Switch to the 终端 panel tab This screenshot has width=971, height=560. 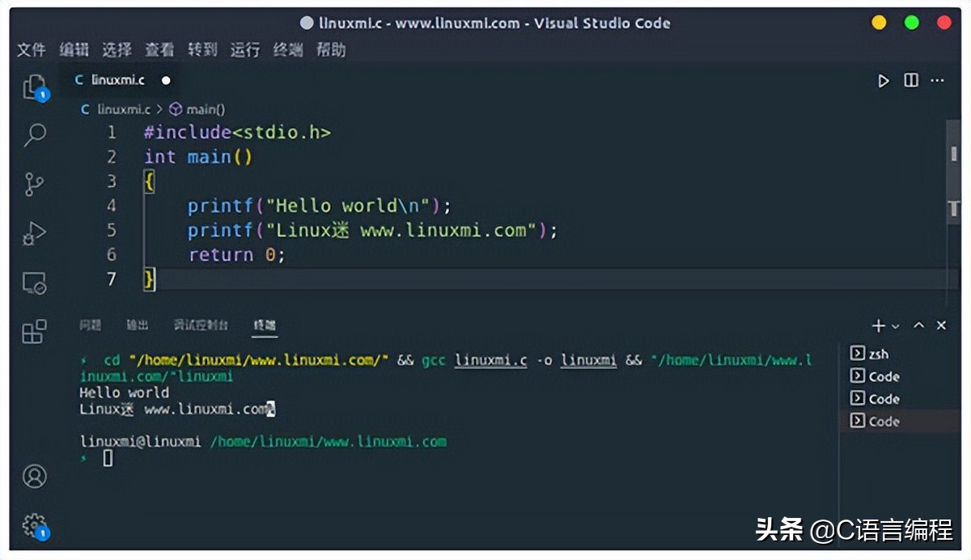265,325
